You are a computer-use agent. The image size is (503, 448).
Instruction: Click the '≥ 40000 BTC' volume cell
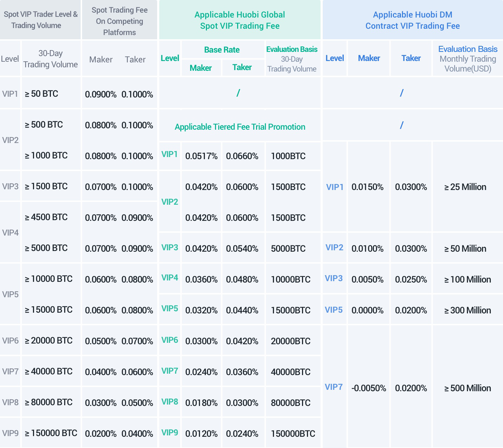tap(49, 371)
